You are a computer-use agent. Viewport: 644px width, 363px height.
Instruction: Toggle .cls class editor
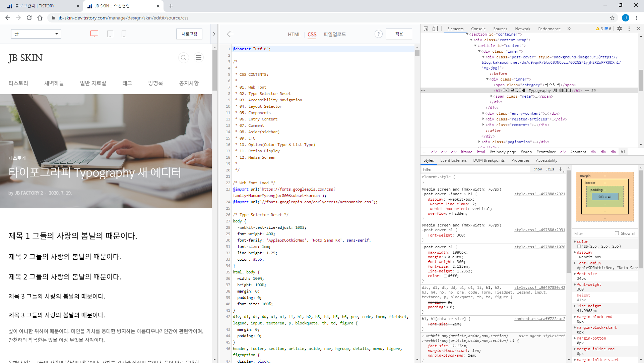tap(550, 169)
